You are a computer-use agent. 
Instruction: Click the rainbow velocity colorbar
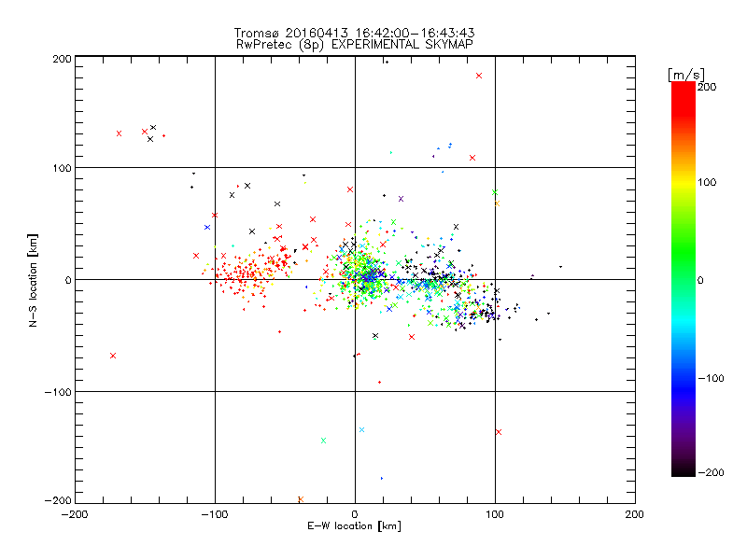684,279
